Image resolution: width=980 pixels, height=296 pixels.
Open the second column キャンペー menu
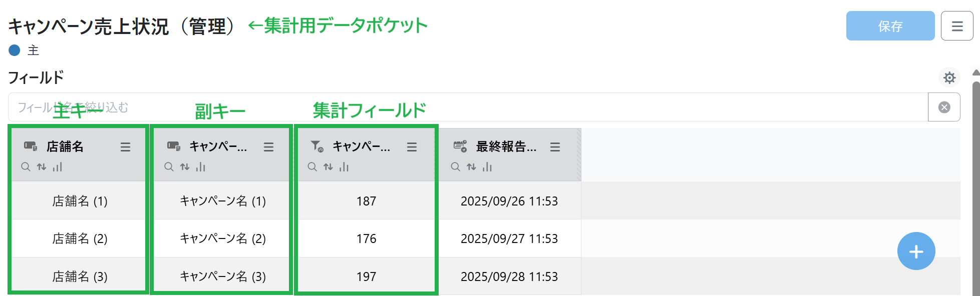[268, 147]
